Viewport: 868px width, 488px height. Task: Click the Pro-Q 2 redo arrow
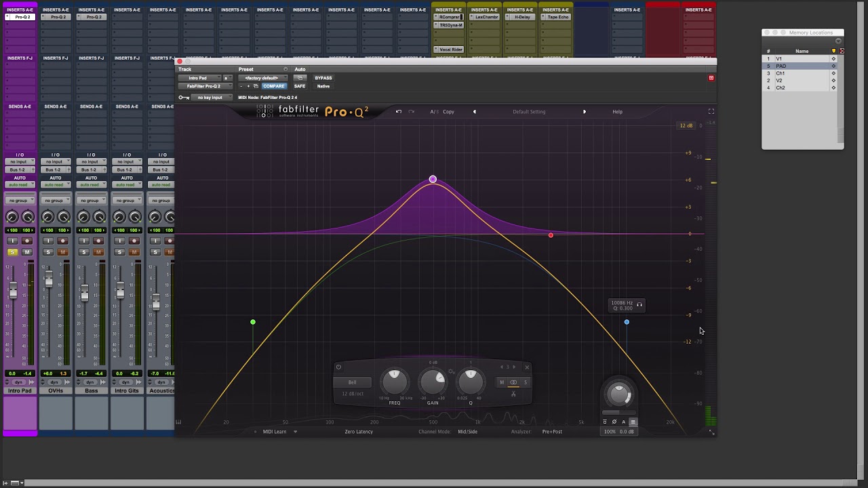click(411, 111)
